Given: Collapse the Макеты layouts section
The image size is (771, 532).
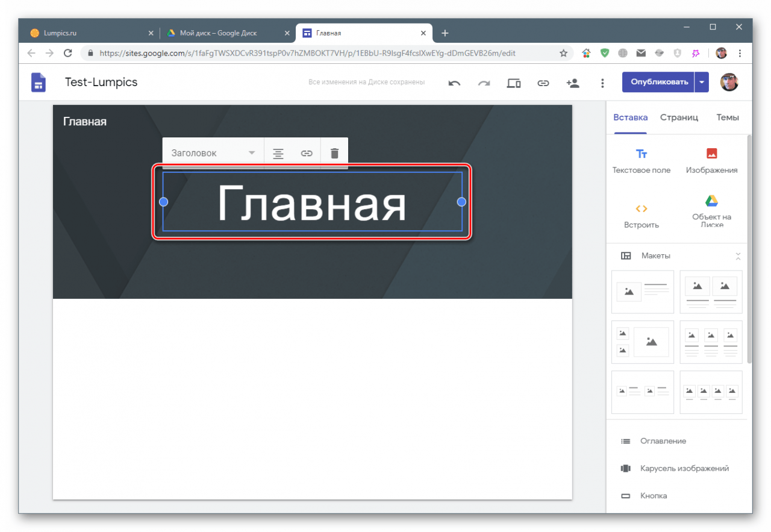Looking at the screenshot, I should click(738, 256).
